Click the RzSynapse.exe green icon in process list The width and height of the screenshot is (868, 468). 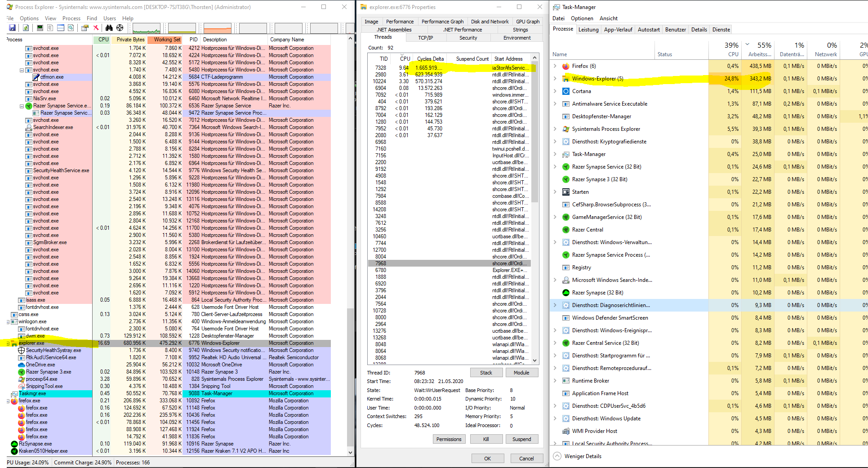tap(14, 444)
